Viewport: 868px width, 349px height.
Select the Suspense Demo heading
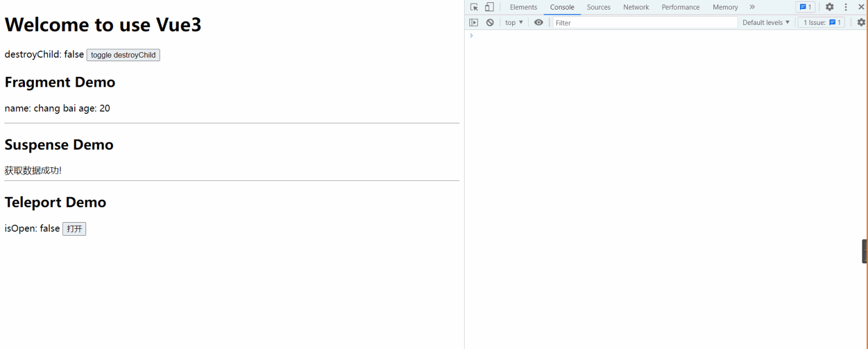pos(59,144)
